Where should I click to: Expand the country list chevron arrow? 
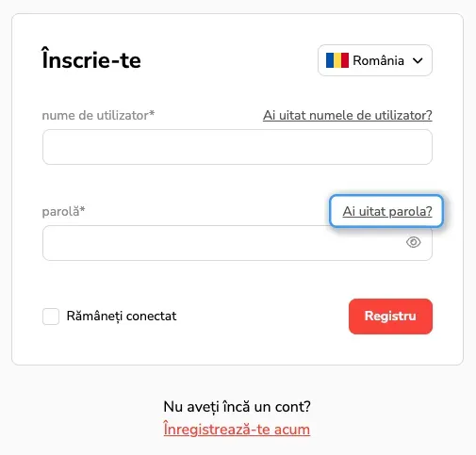[x=418, y=60]
